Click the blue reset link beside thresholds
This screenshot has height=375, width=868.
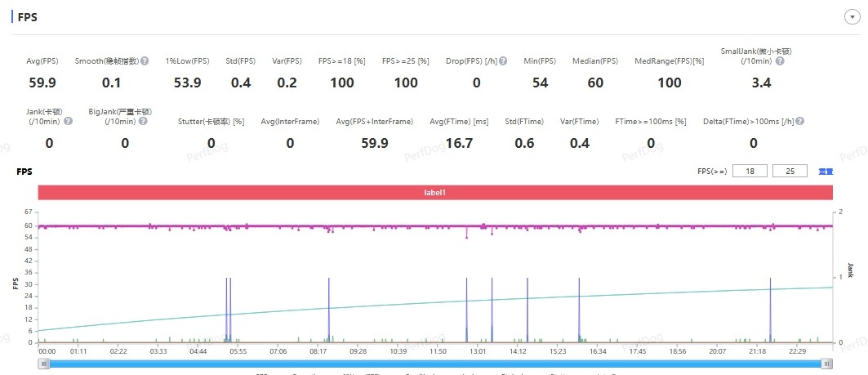(x=826, y=172)
